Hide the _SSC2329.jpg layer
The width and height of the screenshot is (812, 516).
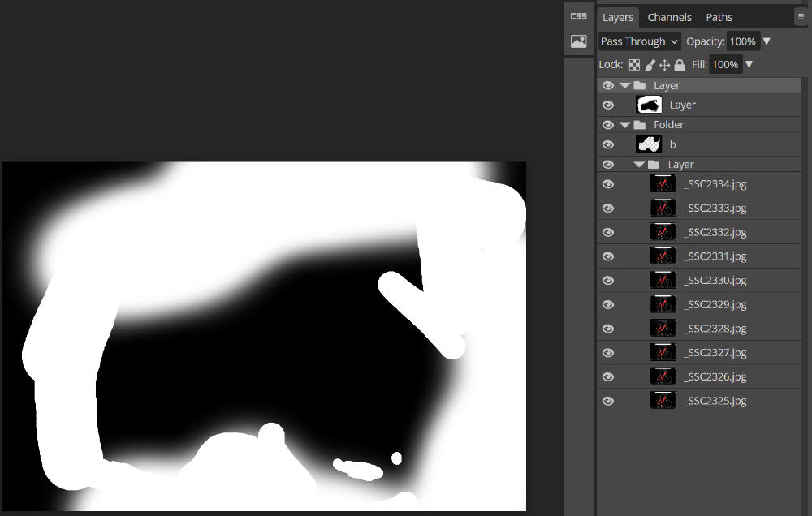coord(608,304)
